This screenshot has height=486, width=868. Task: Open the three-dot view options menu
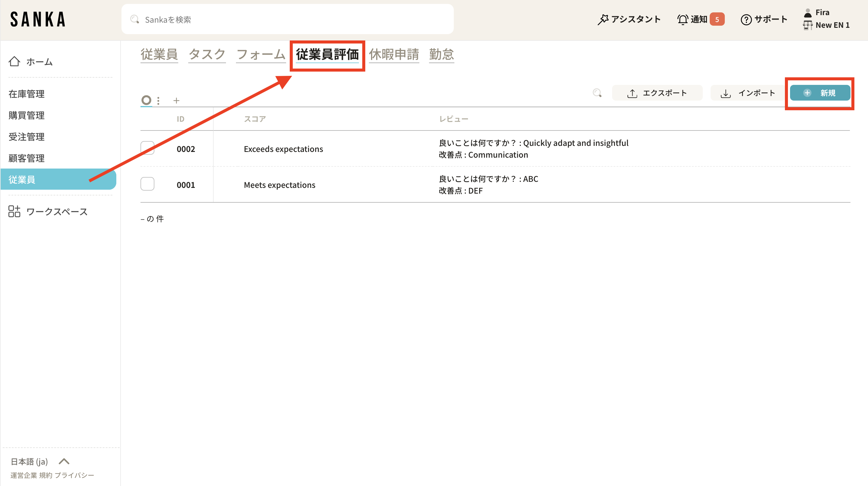click(x=158, y=100)
